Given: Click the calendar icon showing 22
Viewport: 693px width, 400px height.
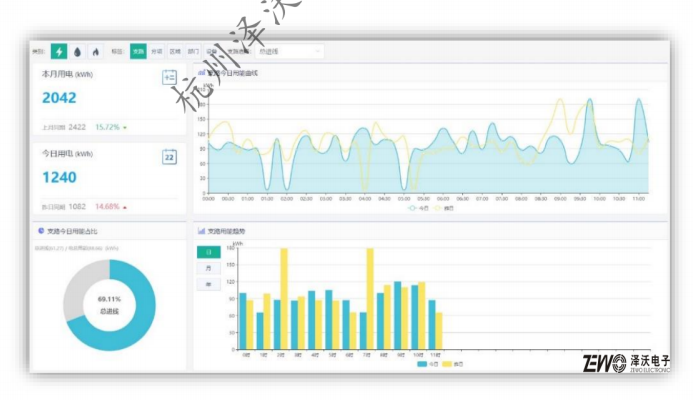Looking at the screenshot, I should tap(169, 157).
